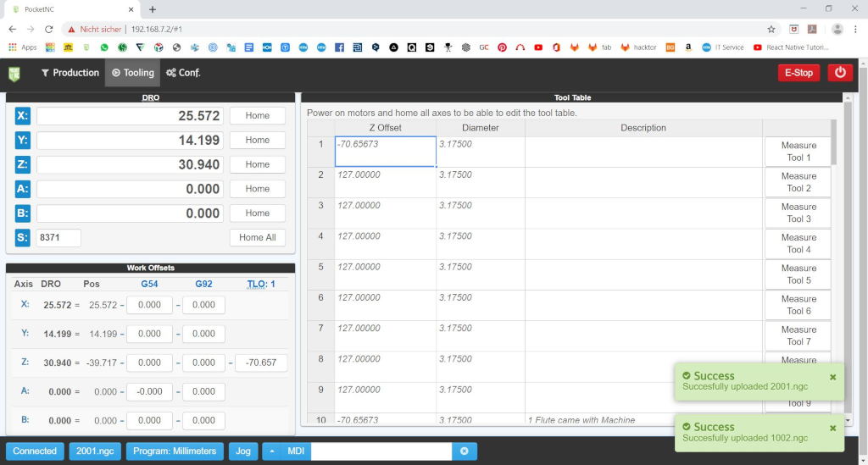Screen dimensions: 868x465
Task: Switch to the Production tab
Action: (70, 73)
